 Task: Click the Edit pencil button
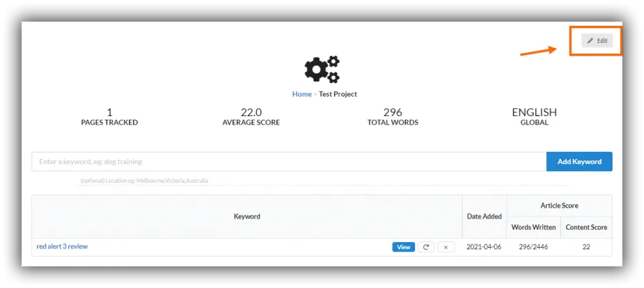tap(597, 41)
